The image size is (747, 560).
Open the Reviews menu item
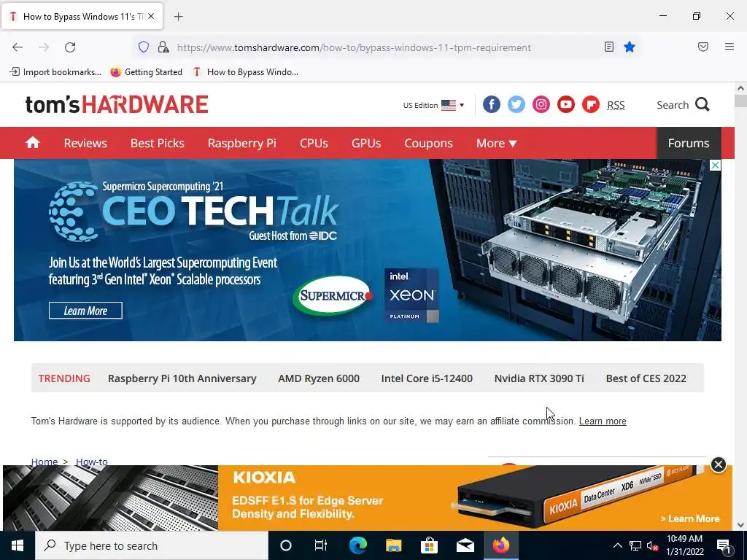point(86,143)
